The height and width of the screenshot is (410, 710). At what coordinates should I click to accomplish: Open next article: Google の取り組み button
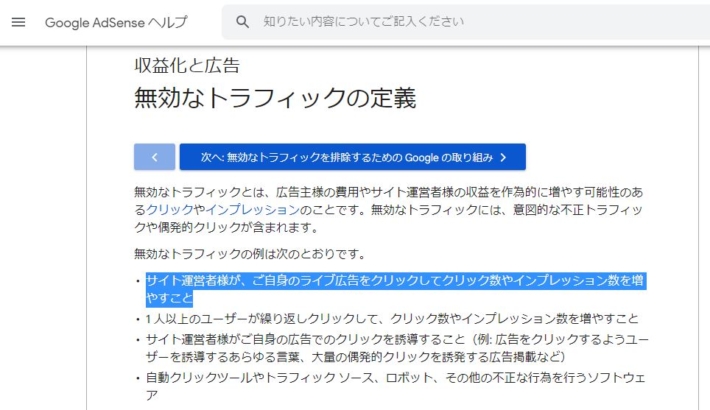click(353, 157)
